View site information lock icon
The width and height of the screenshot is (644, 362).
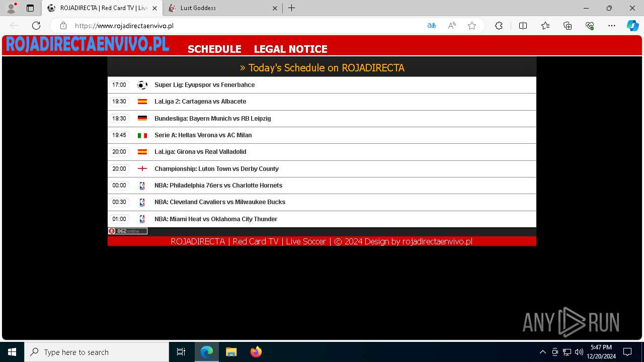click(x=63, y=26)
